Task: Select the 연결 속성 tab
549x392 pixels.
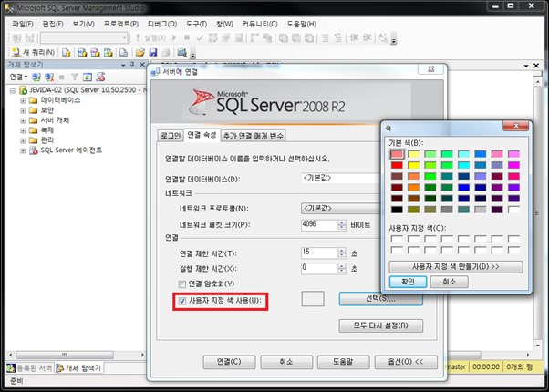Action: point(202,135)
